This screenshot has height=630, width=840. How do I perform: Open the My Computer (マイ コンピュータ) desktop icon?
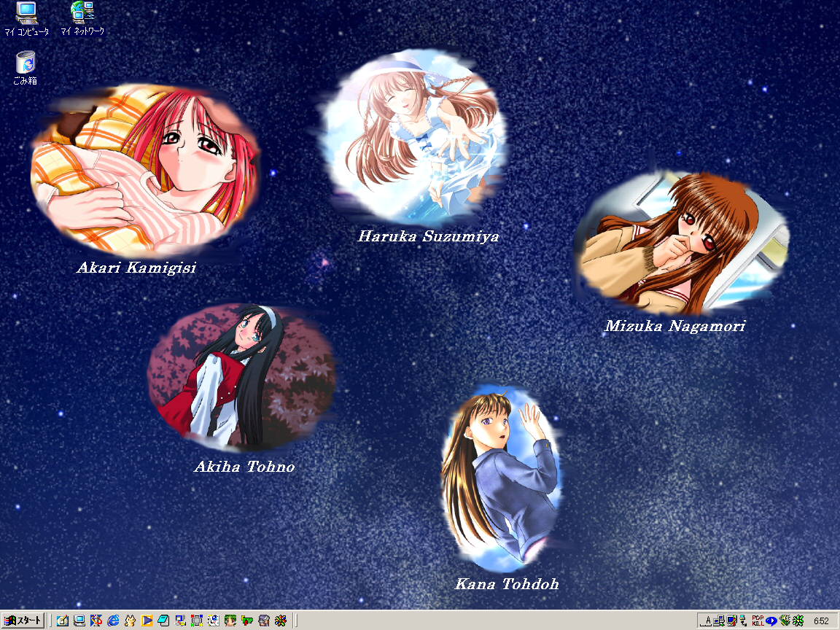point(26,19)
